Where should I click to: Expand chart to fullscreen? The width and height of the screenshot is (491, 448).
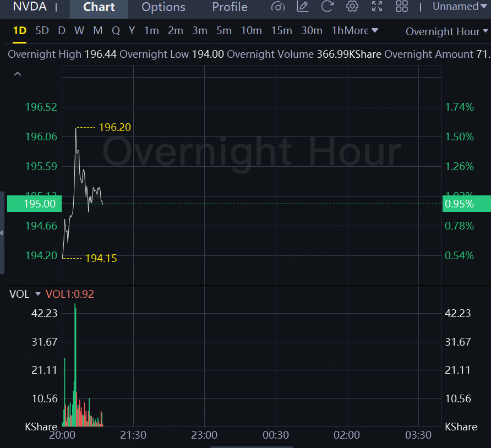click(377, 7)
